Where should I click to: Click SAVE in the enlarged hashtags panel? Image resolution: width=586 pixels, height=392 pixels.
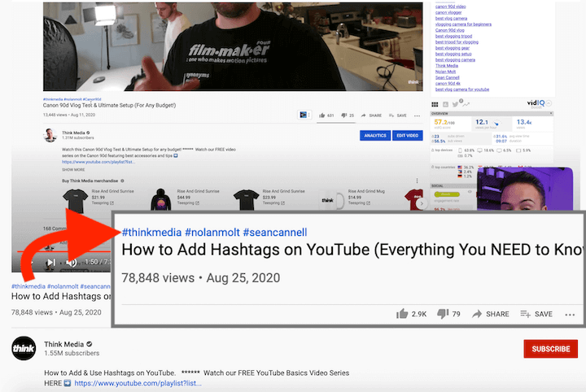tap(536, 314)
